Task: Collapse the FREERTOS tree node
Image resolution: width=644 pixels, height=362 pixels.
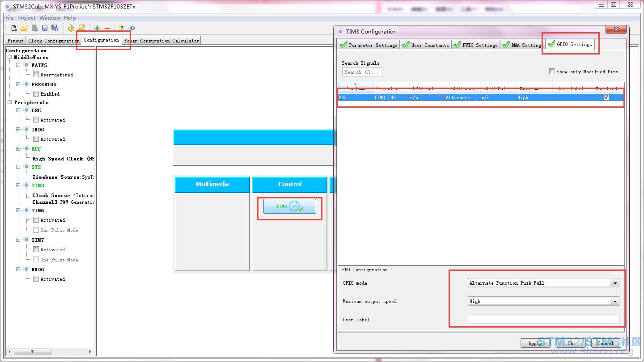Action: tap(19, 84)
